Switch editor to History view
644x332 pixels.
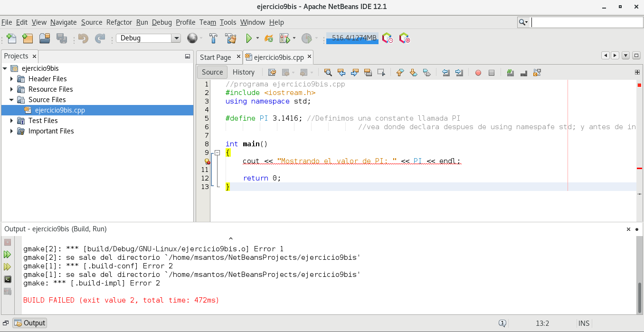pyautogui.click(x=244, y=72)
